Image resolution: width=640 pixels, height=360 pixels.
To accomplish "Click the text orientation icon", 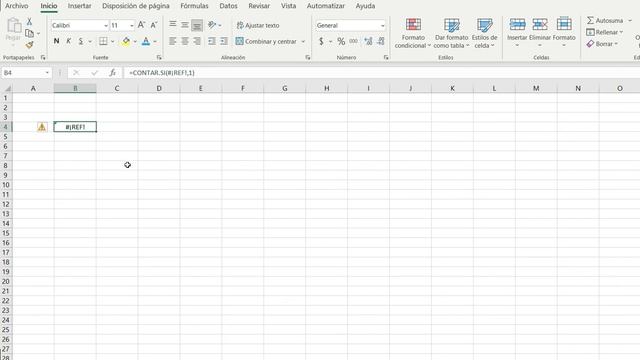I will [x=212, y=25].
